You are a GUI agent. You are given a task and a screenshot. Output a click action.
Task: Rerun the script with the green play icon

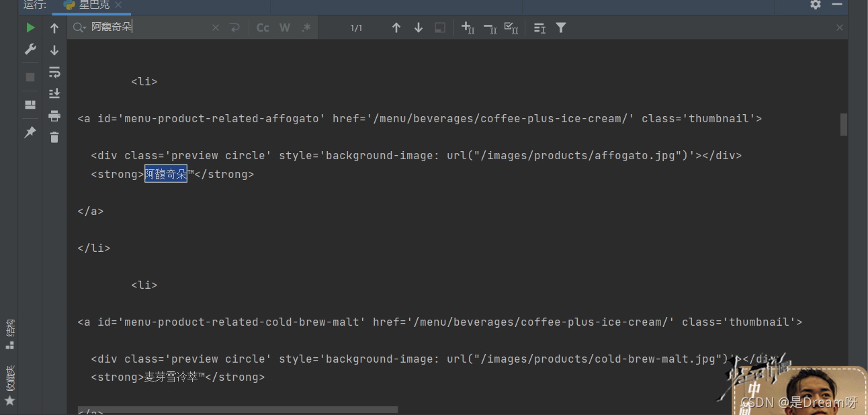pyautogui.click(x=30, y=28)
